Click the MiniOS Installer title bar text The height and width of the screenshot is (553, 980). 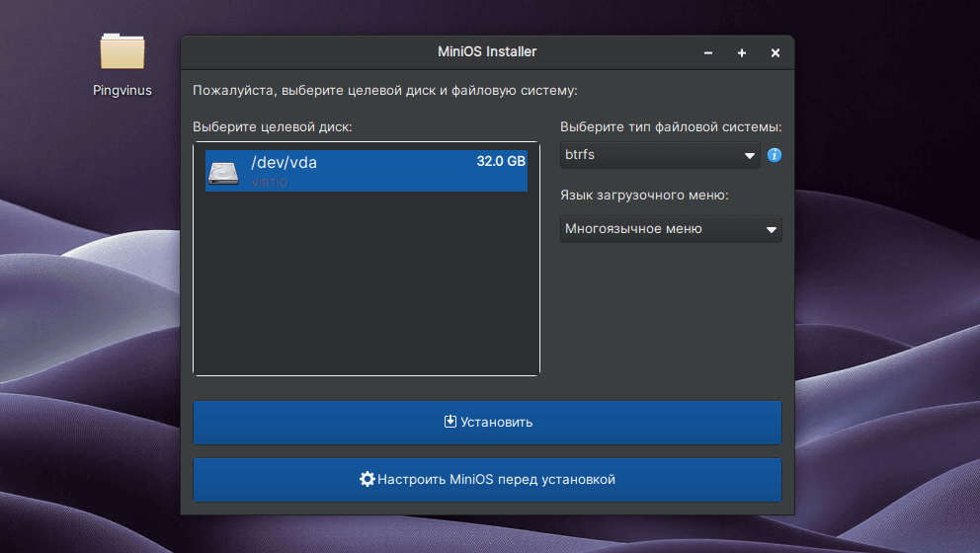pyautogui.click(x=487, y=51)
